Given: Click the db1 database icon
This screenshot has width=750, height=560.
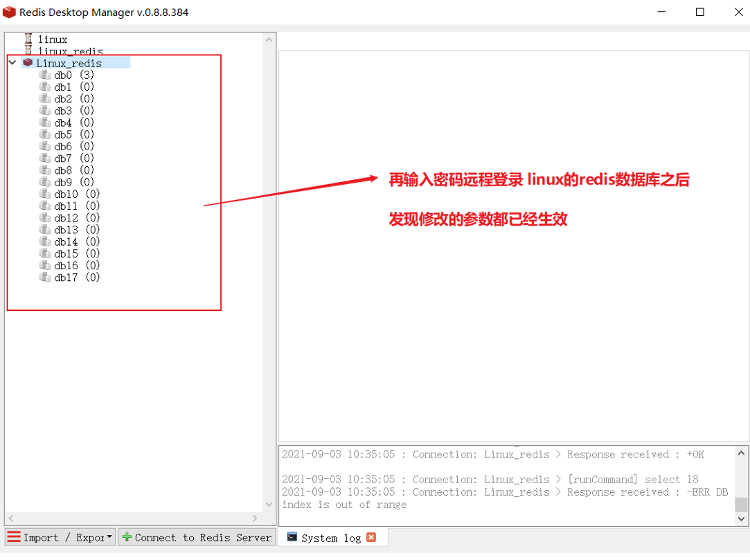Looking at the screenshot, I should pyautogui.click(x=45, y=87).
